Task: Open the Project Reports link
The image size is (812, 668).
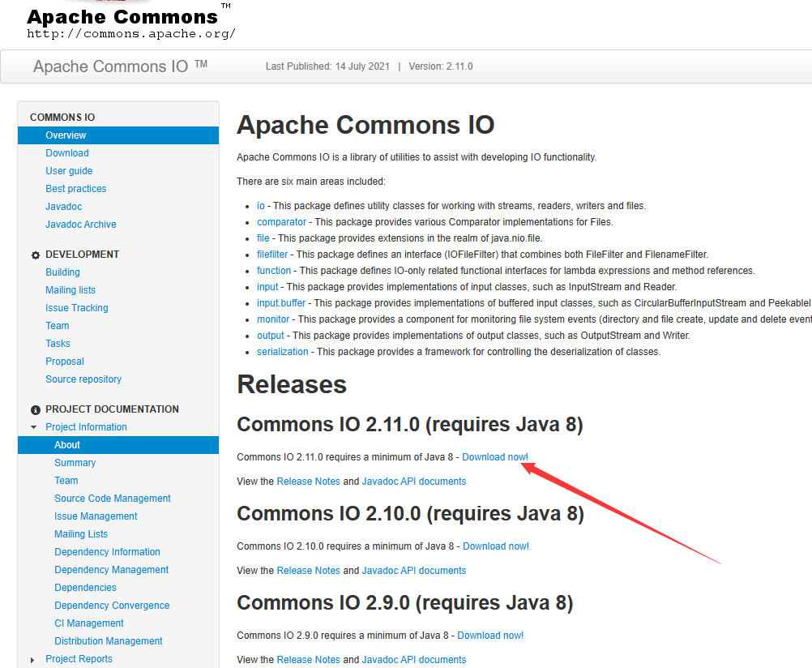Action: pos(79,659)
